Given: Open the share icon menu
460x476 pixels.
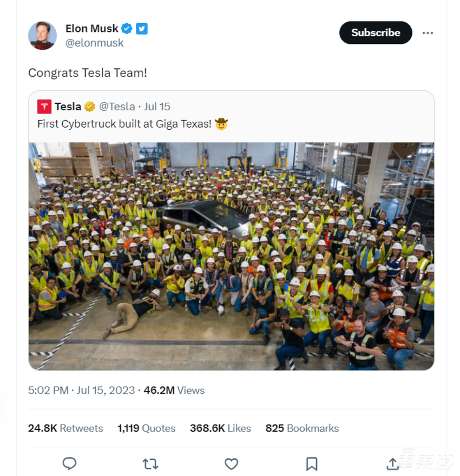Looking at the screenshot, I should coord(392,464).
